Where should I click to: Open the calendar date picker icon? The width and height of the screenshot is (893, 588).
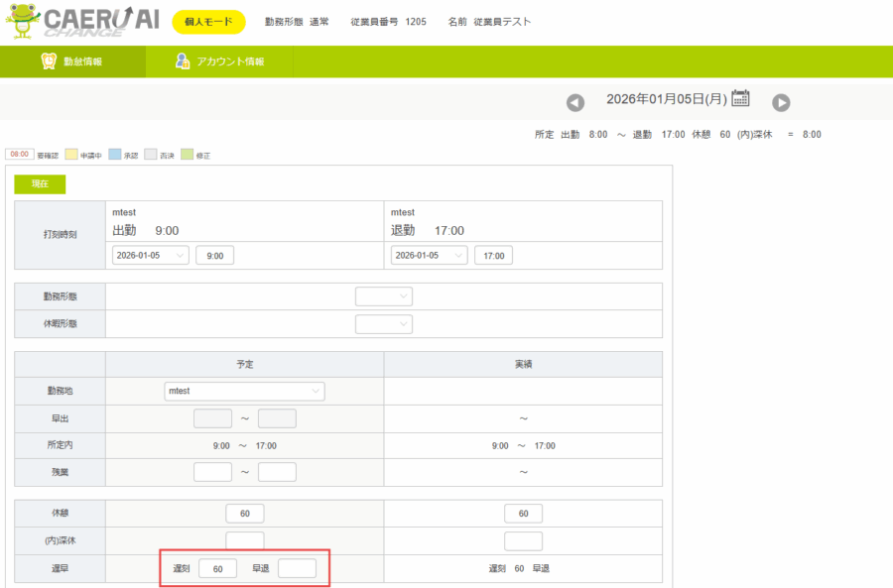740,98
